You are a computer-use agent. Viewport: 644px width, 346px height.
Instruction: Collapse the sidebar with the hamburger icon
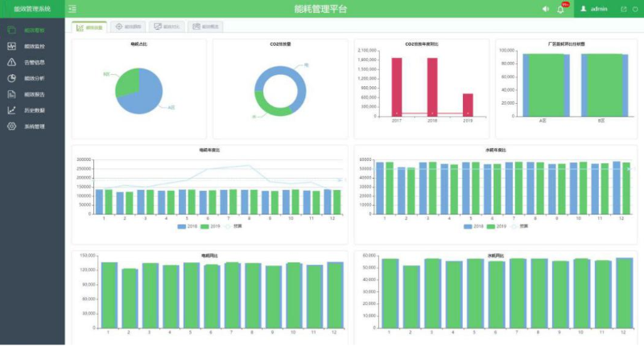(x=73, y=9)
